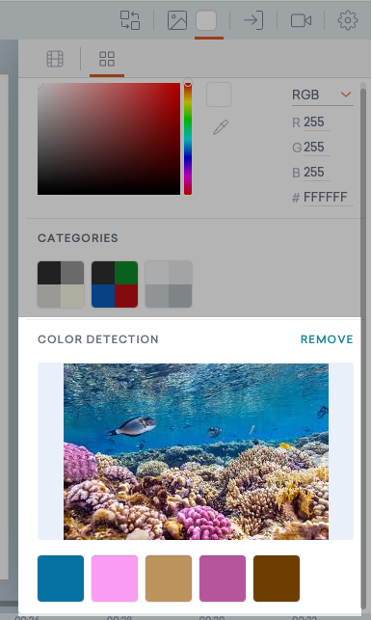Click the rainbow hue slider
This screenshot has height=620, width=372.
[188, 138]
